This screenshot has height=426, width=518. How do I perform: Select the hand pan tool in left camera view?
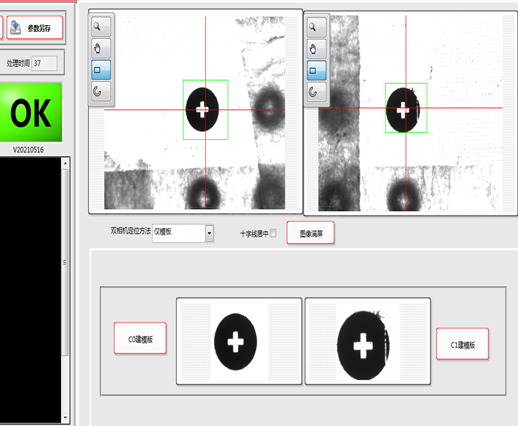(101, 48)
